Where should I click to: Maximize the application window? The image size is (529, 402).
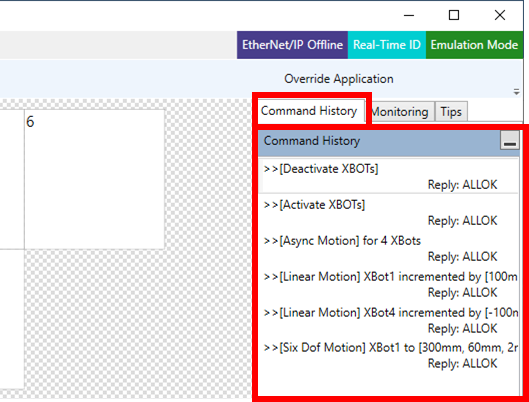[x=454, y=15]
